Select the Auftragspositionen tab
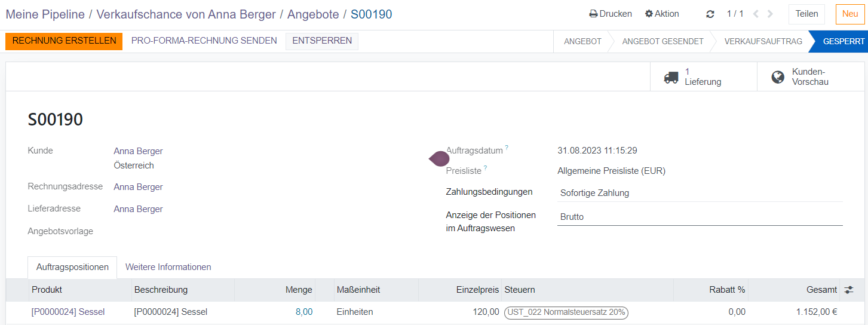Viewport: 868px width, 325px height. coord(72,267)
